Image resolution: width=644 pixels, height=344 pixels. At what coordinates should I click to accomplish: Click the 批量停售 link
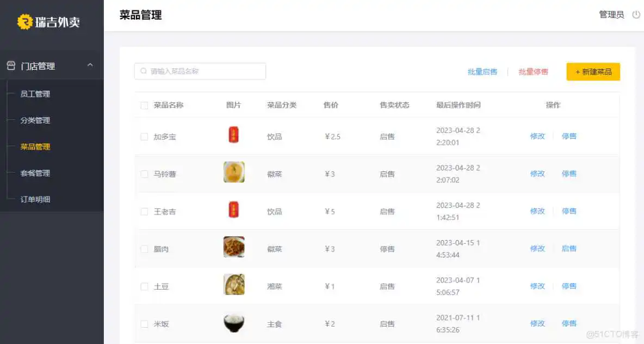(x=533, y=71)
